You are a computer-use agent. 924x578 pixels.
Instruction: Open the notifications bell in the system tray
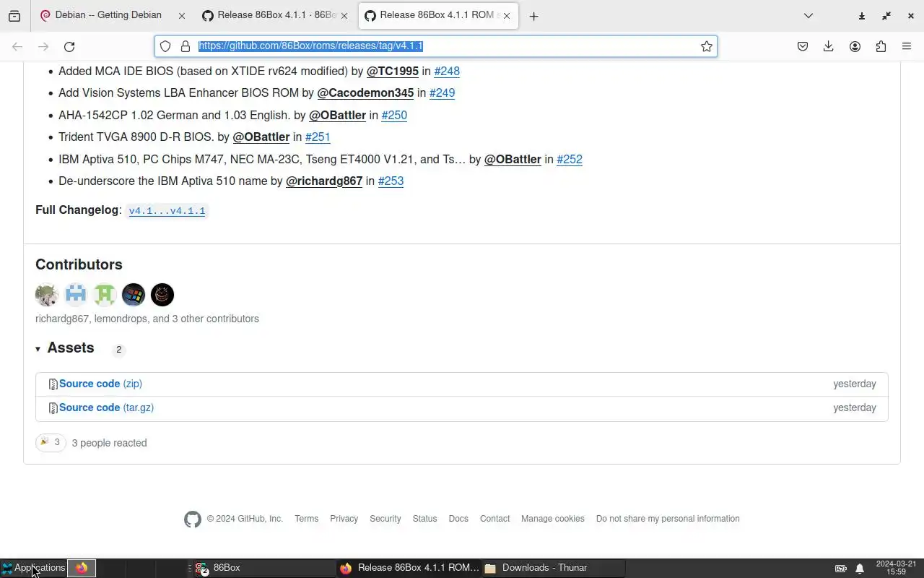pyautogui.click(x=860, y=569)
